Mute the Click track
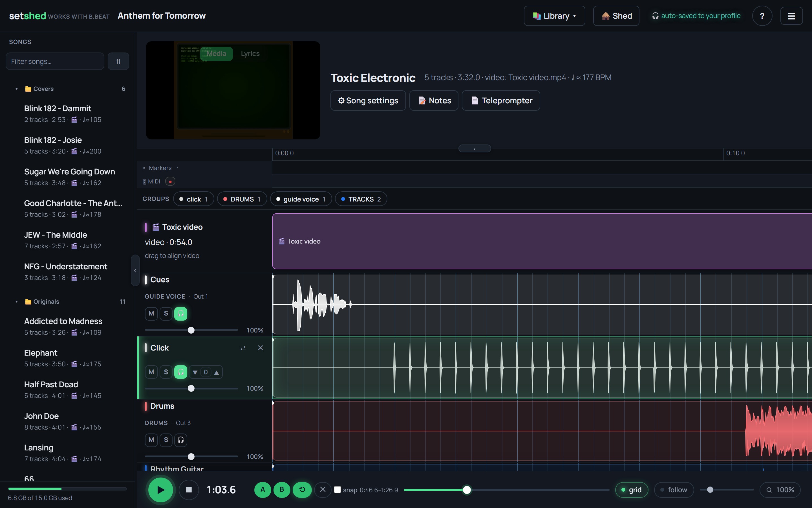Image resolution: width=812 pixels, height=508 pixels. [x=151, y=372]
